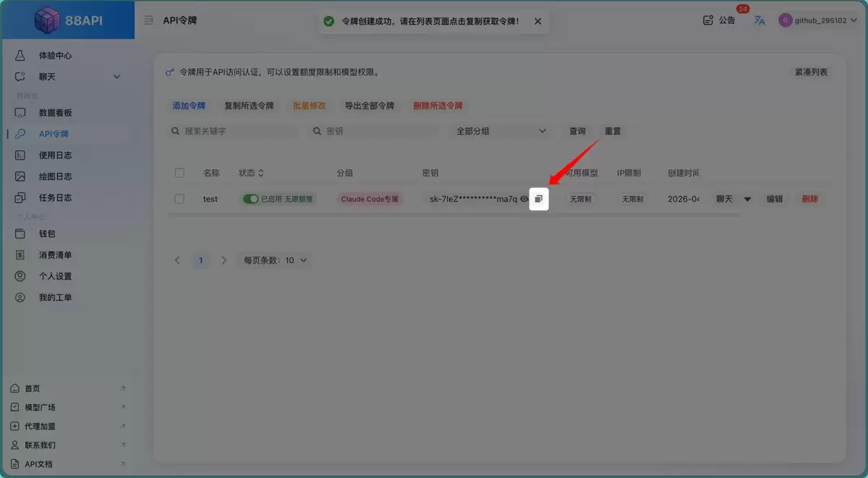Click the 任务日志 icon
The height and width of the screenshot is (478, 868).
20,197
